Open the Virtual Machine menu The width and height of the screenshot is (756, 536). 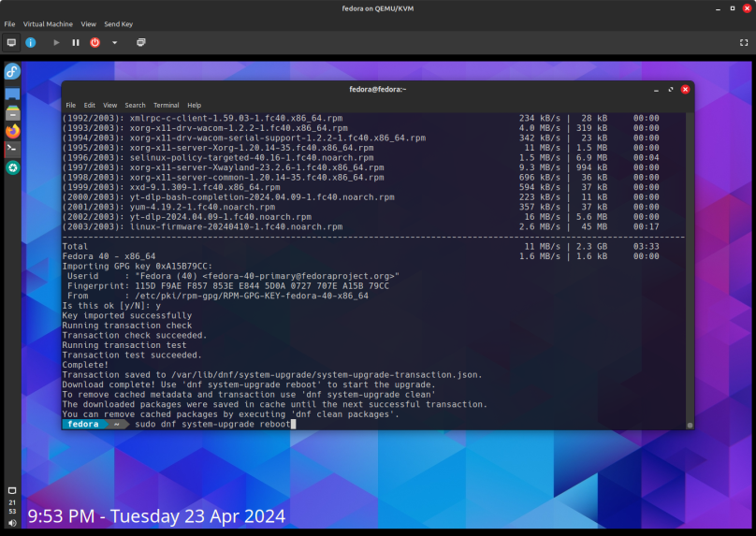pos(48,24)
